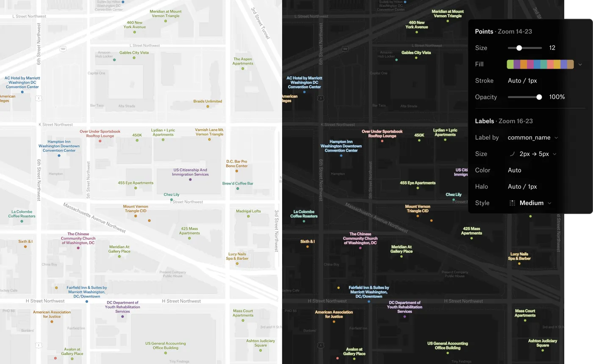This screenshot has width=593, height=364.
Task: Adjust the Points Size slider handle
Action: click(519, 48)
